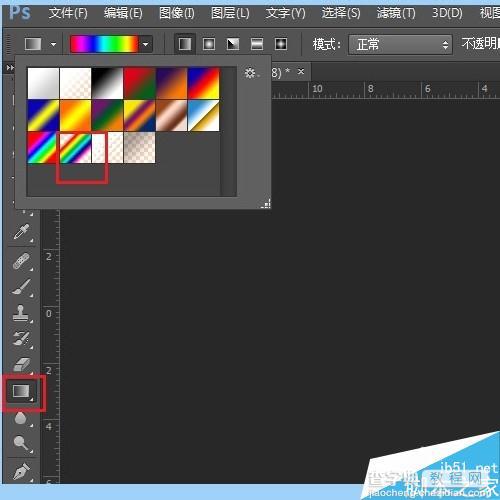
Task: Select the Gradient tool in toolbar
Action: (x=22, y=391)
